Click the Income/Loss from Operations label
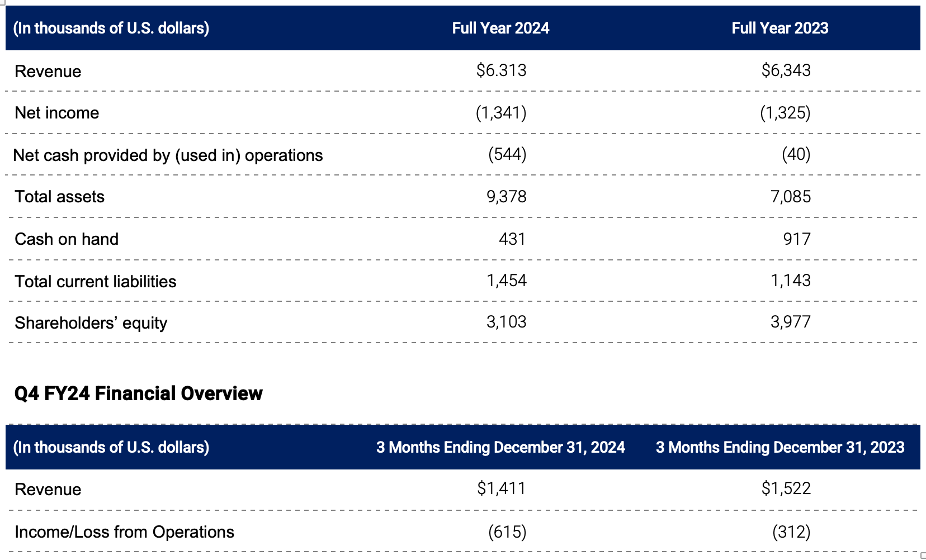 click(x=124, y=532)
